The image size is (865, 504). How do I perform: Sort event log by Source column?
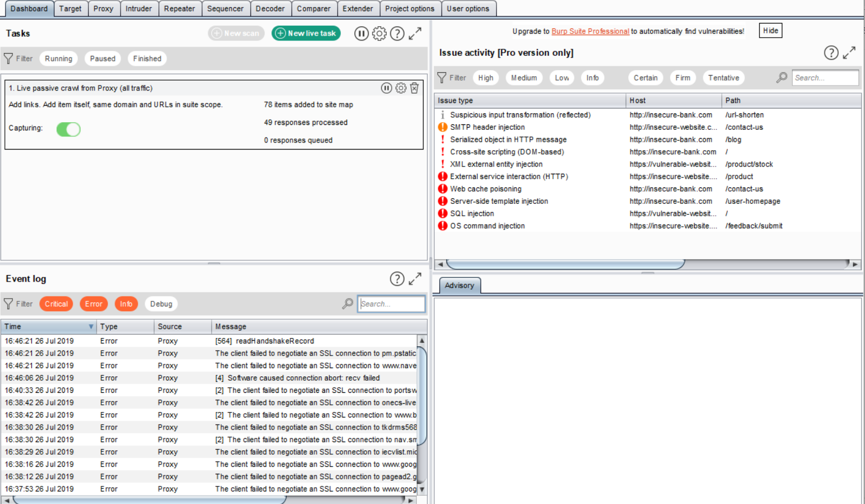pos(183,327)
